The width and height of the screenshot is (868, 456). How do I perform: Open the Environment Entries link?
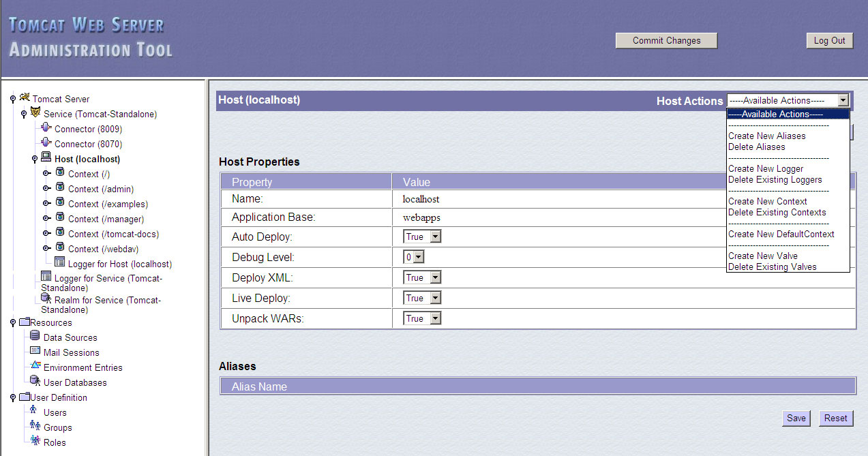[83, 367]
